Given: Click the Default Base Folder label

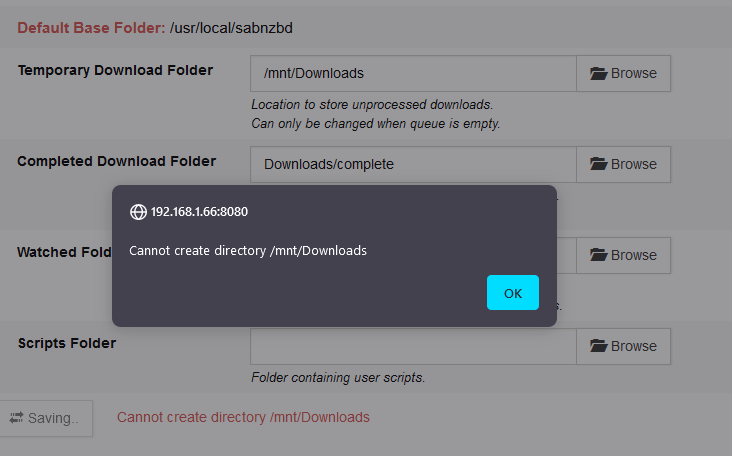Looking at the screenshot, I should [x=91, y=28].
